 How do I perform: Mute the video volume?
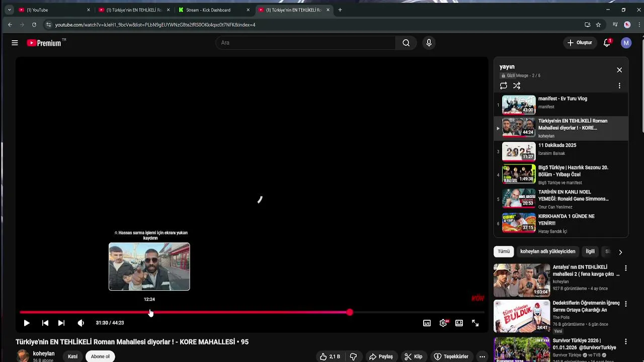click(x=80, y=323)
